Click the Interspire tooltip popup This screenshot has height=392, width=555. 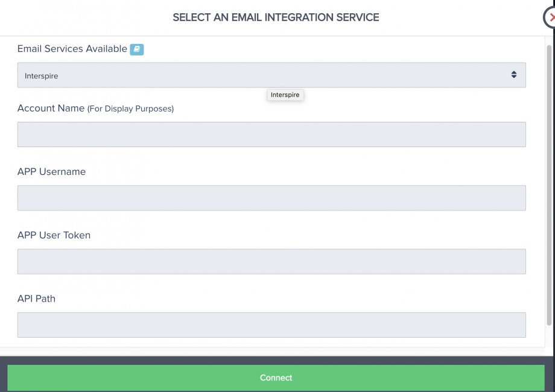(285, 95)
